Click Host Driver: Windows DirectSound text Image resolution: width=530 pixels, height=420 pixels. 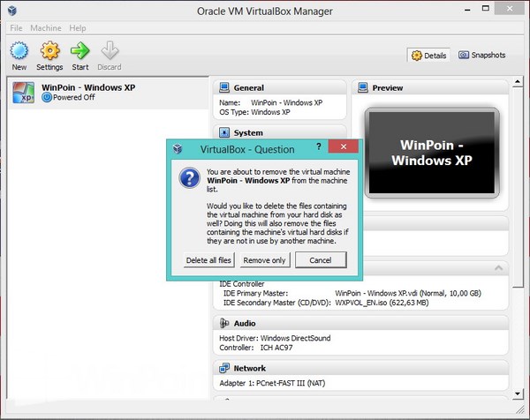[x=275, y=338]
